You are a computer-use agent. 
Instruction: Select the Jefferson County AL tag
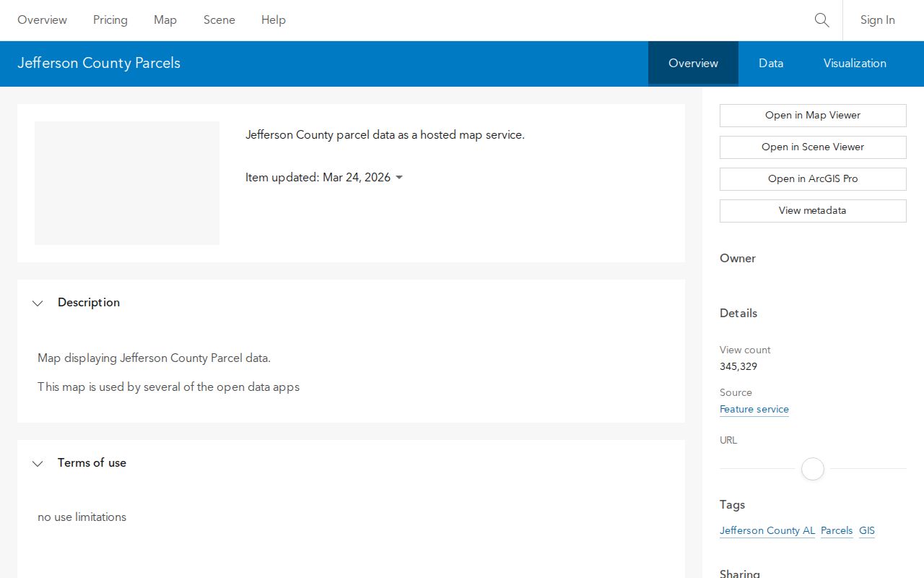pyautogui.click(x=767, y=531)
